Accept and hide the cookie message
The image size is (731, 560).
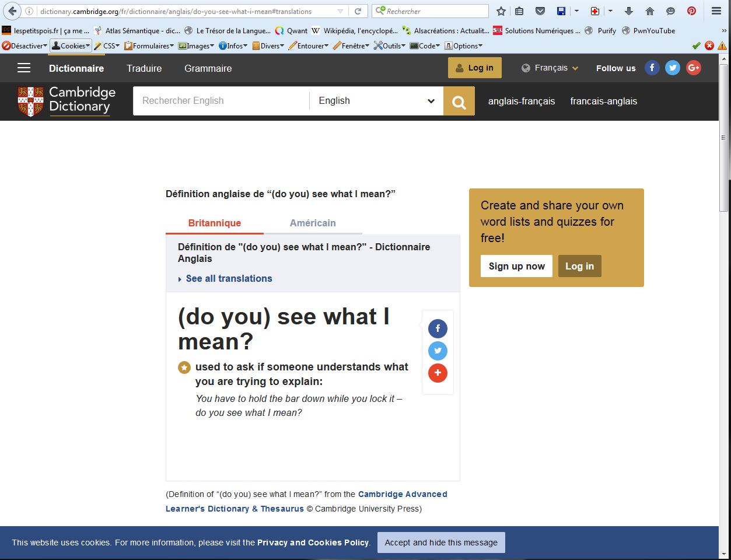[x=441, y=542]
